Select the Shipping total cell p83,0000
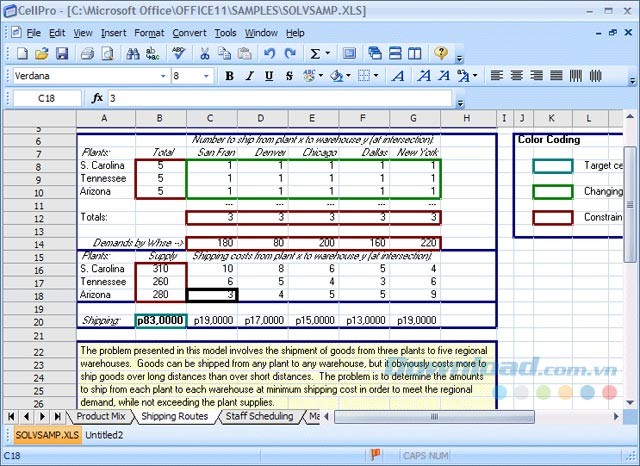The height and width of the screenshot is (466, 640). [x=159, y=320]
